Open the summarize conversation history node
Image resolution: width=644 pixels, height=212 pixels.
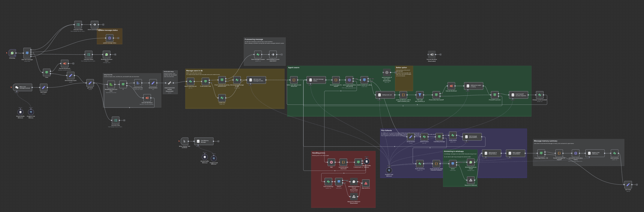575,153
